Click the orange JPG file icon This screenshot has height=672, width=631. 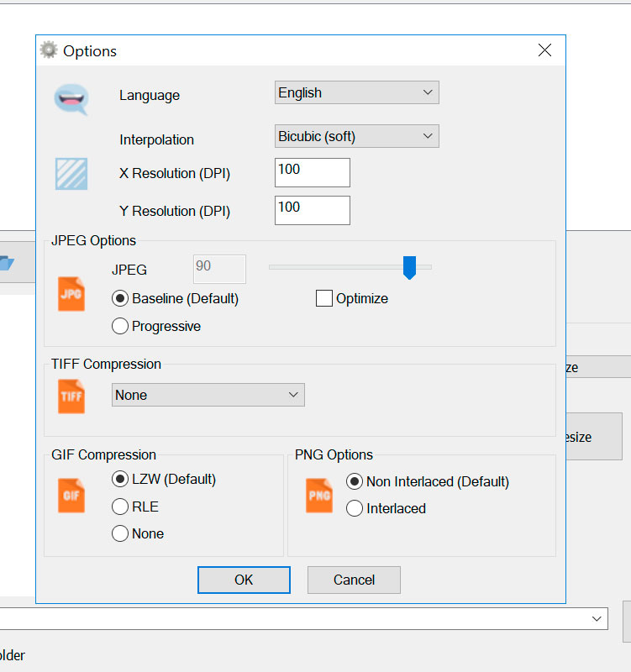point(71,295)
